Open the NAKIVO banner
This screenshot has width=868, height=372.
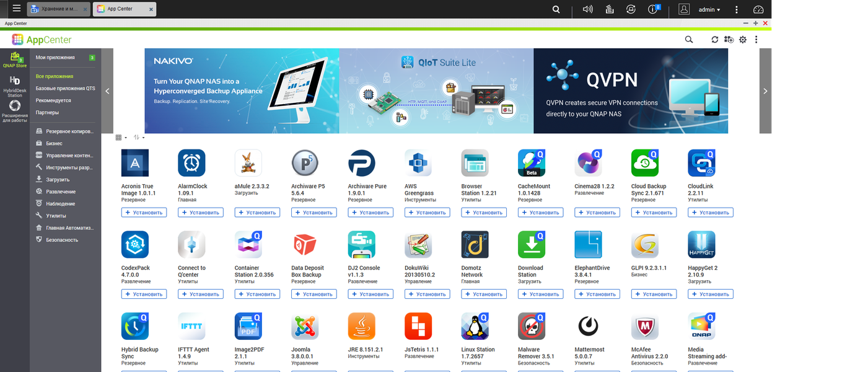click(x=242, y=91)
